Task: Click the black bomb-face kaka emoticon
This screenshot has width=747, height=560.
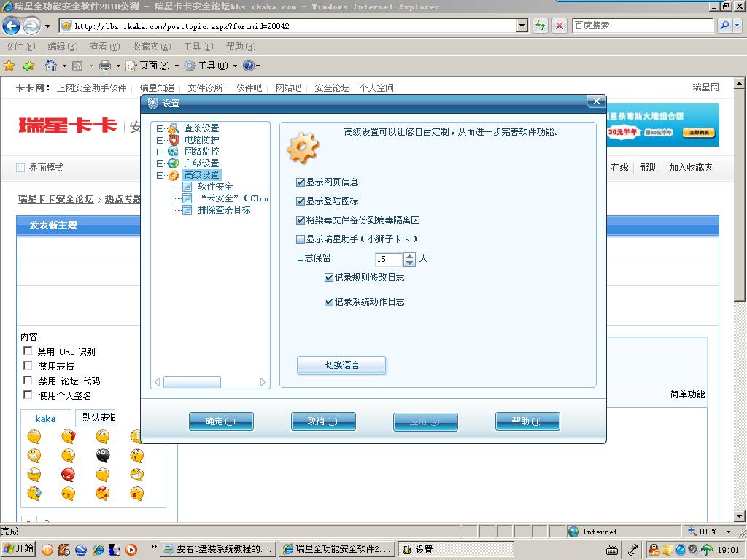Action: [x=103, y=455]
